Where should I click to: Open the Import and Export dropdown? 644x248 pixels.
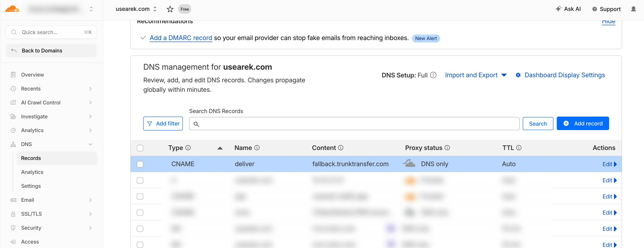coord(476,75)
